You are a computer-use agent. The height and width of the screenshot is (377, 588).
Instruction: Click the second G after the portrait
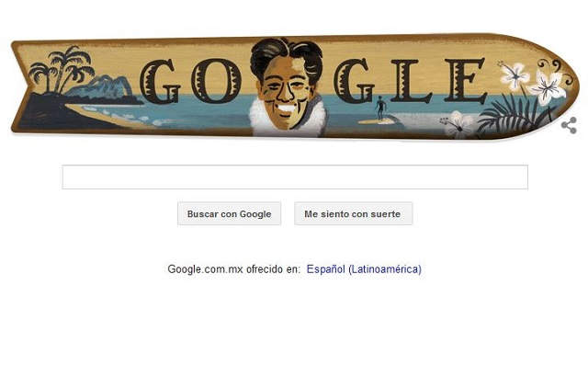355,82
